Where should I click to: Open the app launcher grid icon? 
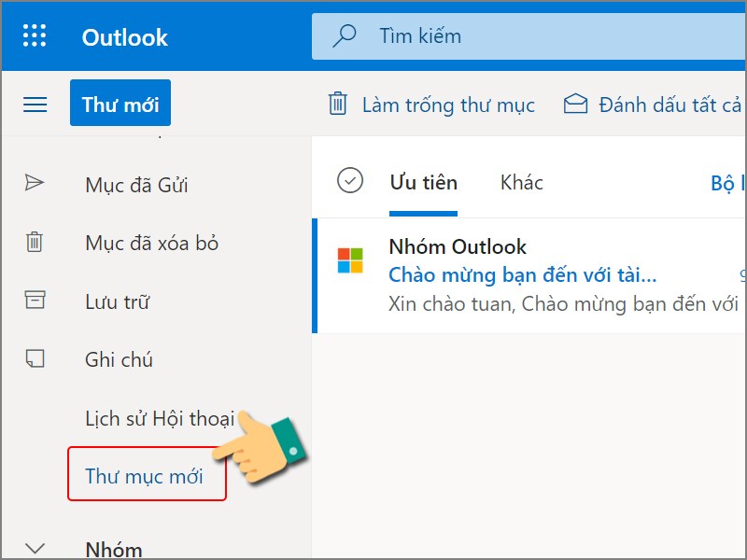[x=35, y=37]
